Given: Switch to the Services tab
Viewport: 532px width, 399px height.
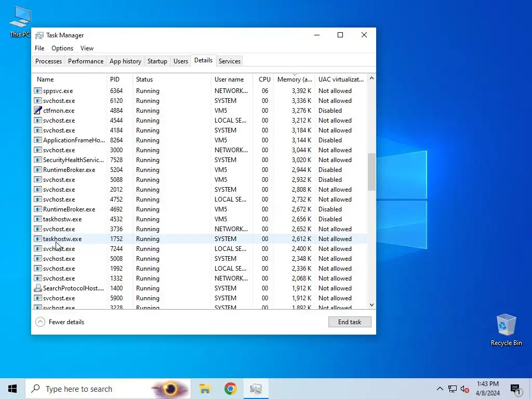Looking at the screenshot, I should 229,61.
